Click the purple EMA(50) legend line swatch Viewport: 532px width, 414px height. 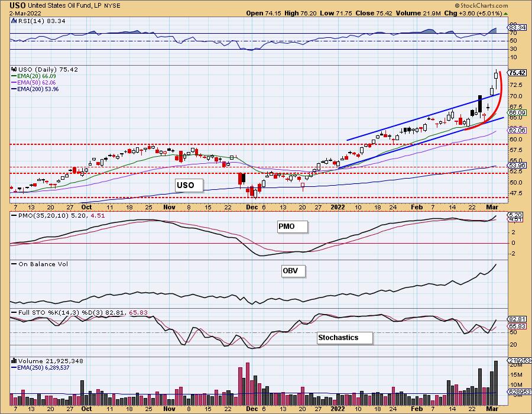coord(14,82)
